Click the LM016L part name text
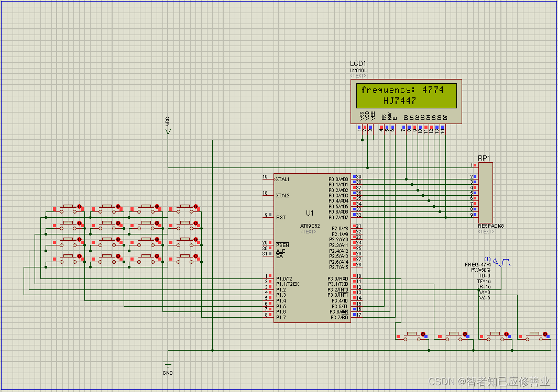This screenshot has height=392, width=558. 358,71
